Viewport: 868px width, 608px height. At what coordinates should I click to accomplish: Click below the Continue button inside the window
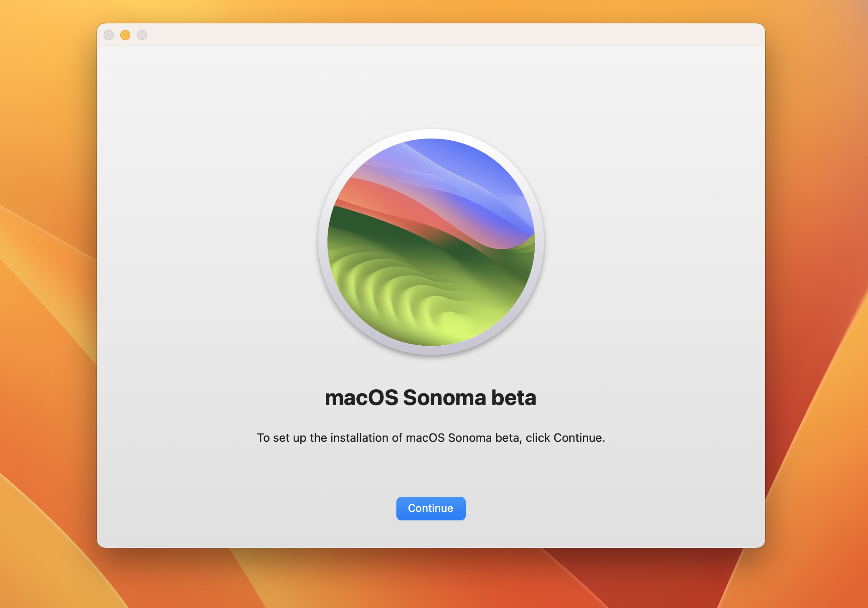pos(431,535)
